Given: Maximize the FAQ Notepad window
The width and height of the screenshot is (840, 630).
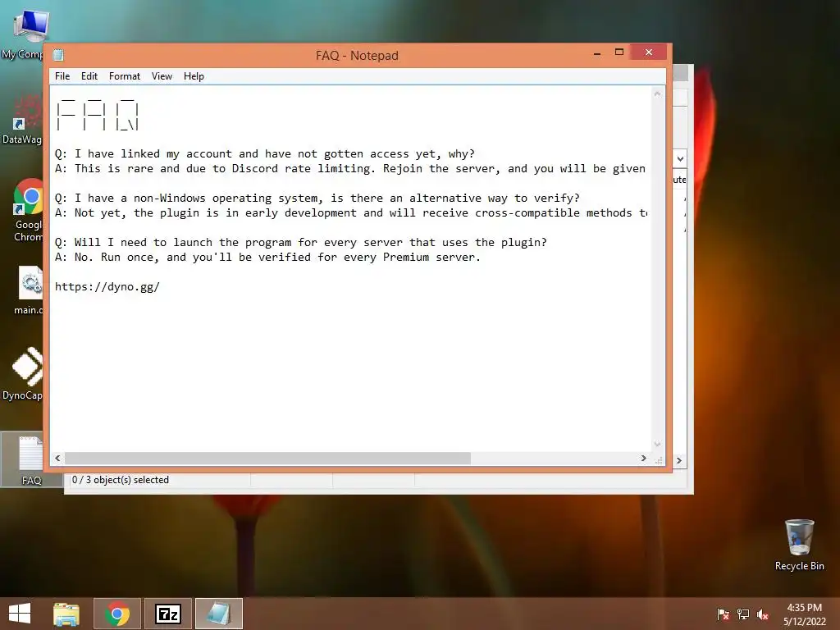Looking at the screenshot, I should pos(619,52).
